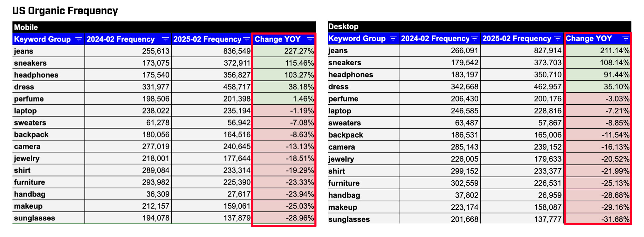Open Desktop 2025-02 Frequency filter icon
644x237 pixels.
click(558, 39)
